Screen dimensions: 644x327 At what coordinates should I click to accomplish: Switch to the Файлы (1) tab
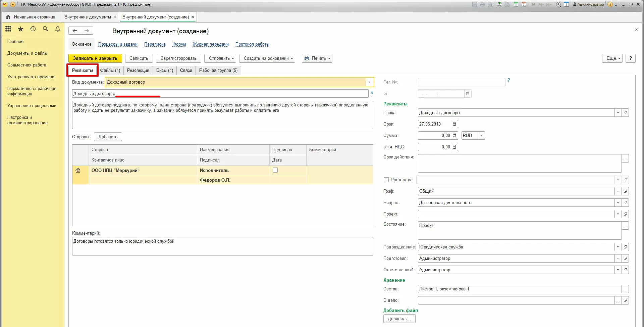click(x=110, y=71)
